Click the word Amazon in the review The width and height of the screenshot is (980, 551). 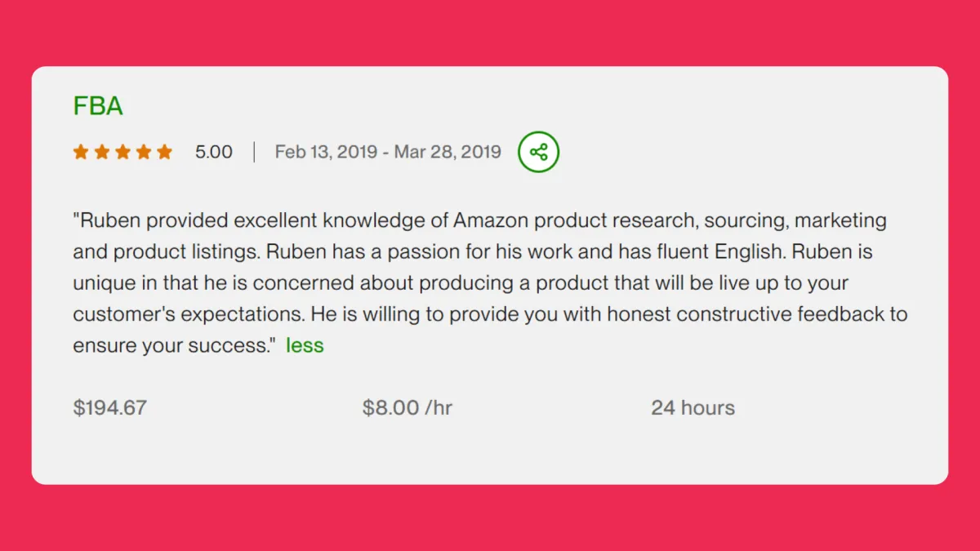(x=491, y=220)
